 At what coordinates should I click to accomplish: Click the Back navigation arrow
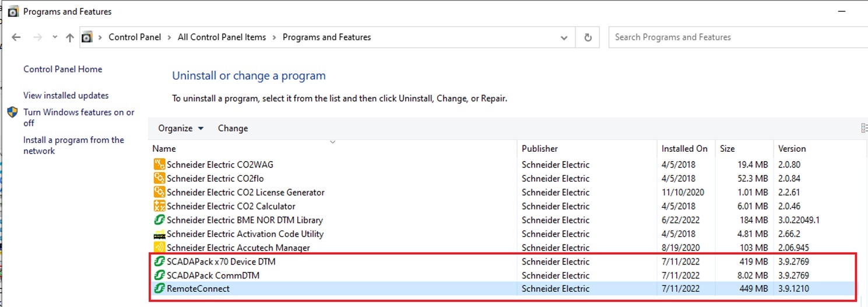coord(16,37)
